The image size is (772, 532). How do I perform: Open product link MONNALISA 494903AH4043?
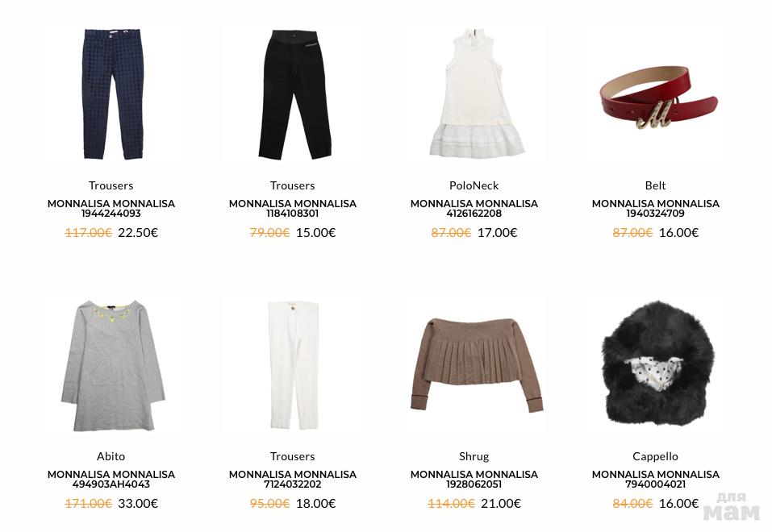click(111, 480)
